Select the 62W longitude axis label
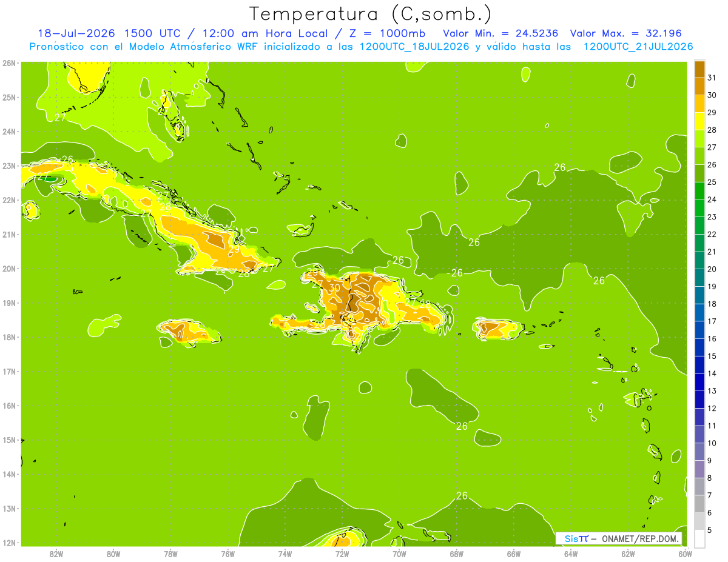Screen dimensions: 728x562 (x=628, y=554)
